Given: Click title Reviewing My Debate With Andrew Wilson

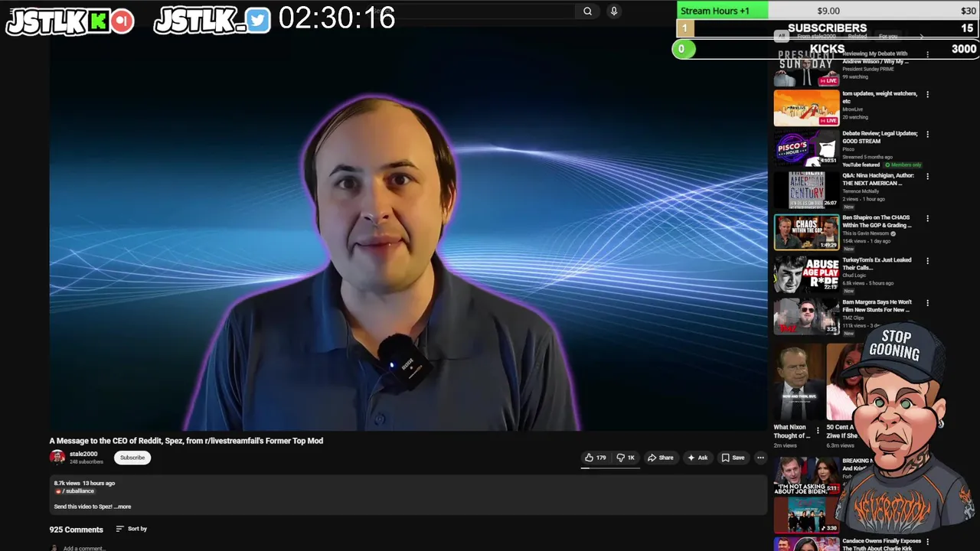Looking at the screenshot, I should point(875,57).
